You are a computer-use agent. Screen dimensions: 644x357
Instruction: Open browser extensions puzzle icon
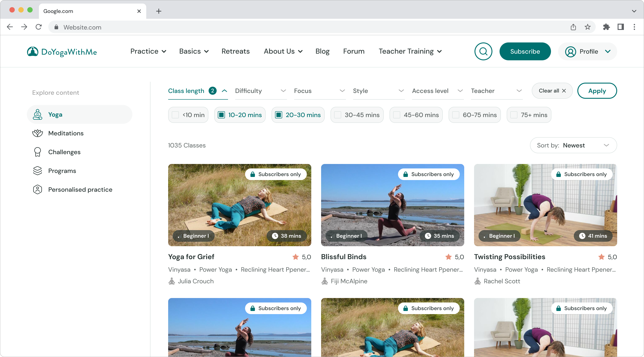click(606, 27)
